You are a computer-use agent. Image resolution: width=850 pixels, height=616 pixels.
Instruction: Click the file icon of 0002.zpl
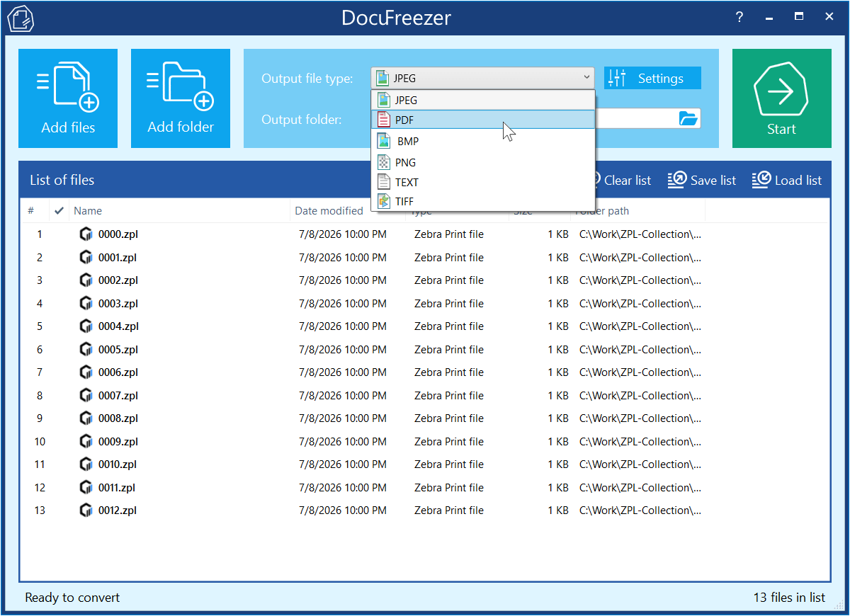(x=86, y=280)
